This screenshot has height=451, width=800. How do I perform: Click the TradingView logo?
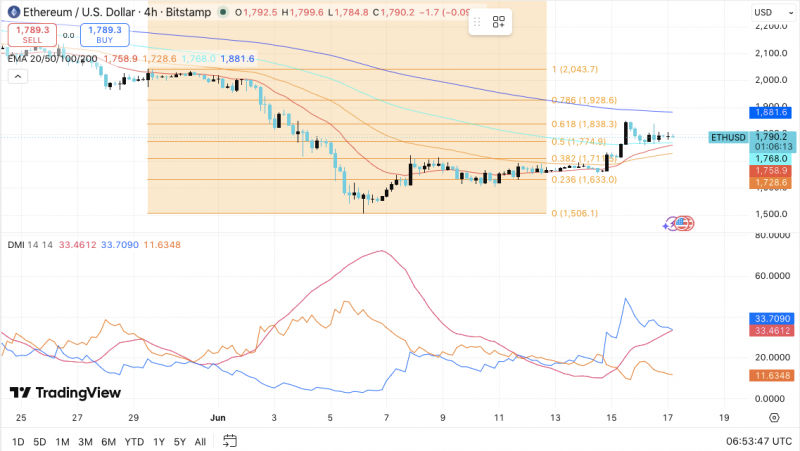click(65, 392)
